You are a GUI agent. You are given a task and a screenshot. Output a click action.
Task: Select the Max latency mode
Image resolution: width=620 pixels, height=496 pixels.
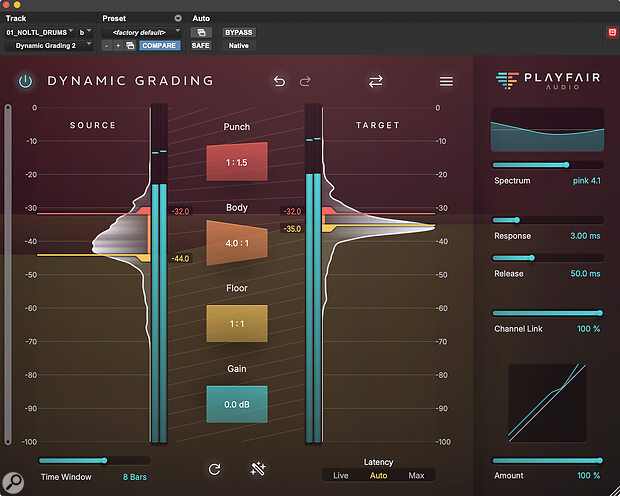pos(417,475)
